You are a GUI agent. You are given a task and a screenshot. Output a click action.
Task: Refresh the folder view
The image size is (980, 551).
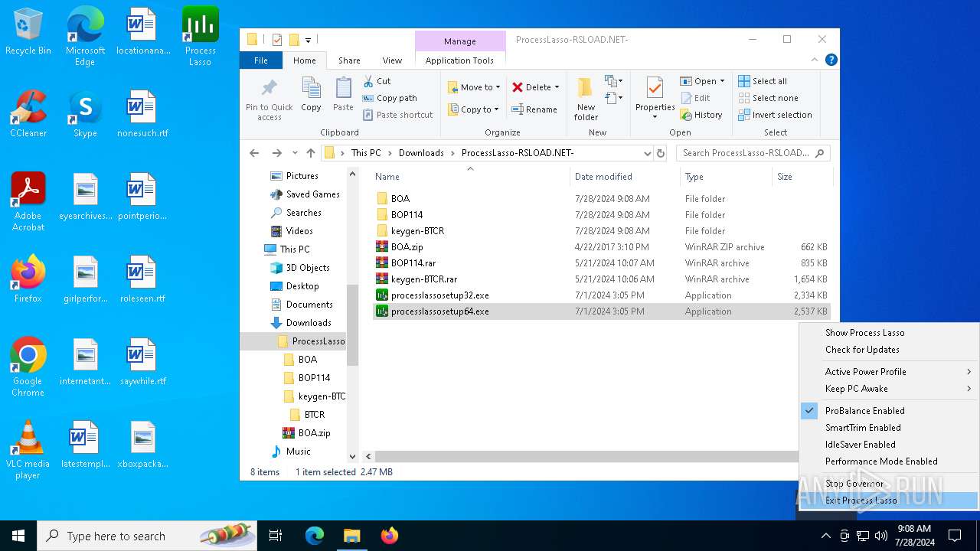pyautogui.click(x=661, y=153)
